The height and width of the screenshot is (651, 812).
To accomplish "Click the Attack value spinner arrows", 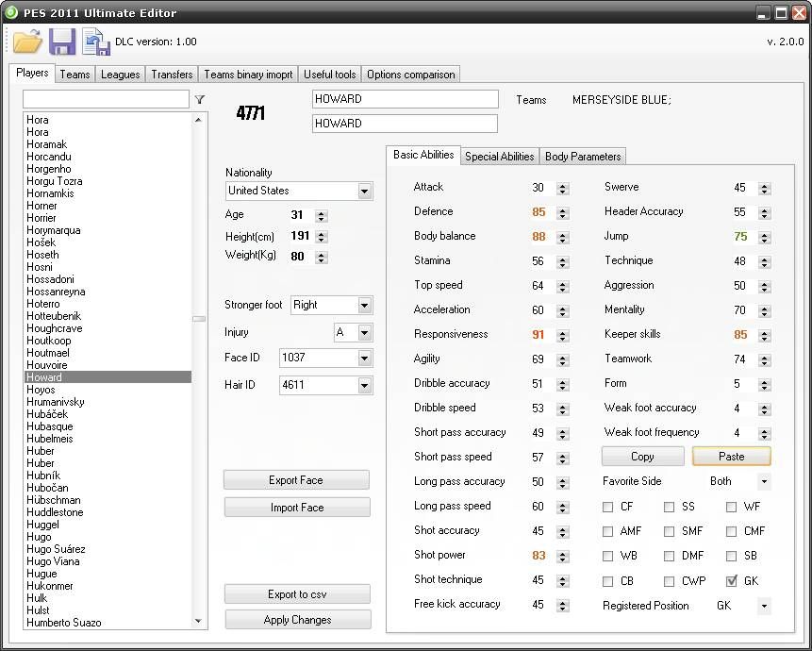I will [x=563, y=189].
